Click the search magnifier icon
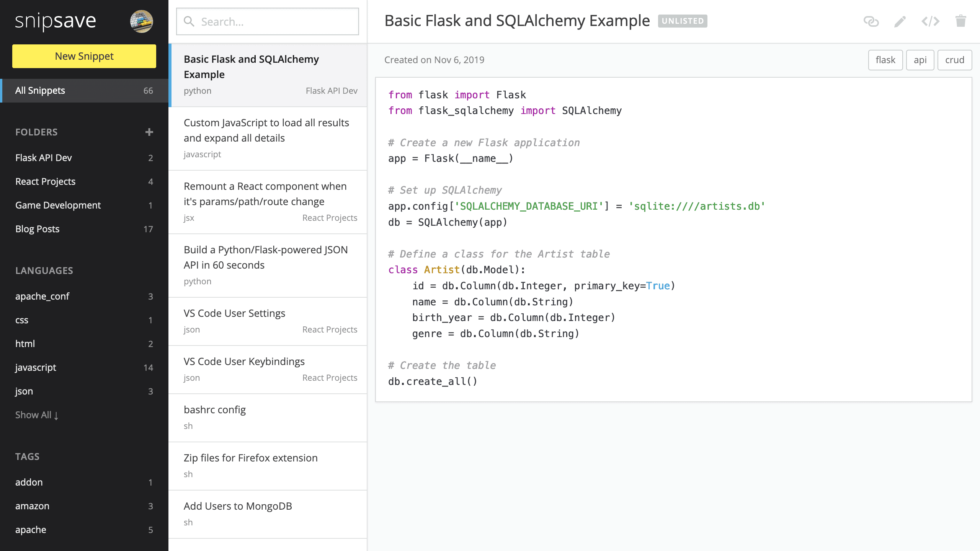 189,21
